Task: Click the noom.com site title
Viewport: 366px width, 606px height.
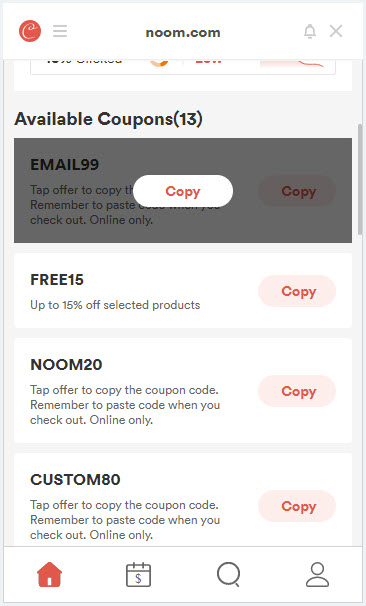Action: [x=183, y=32]
